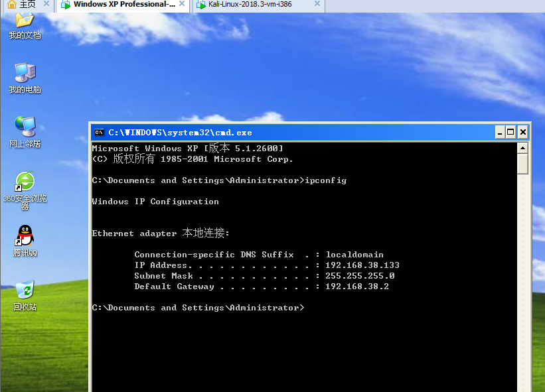Click the last command prompt line
The height and width of the screenshot is (392, 545).
198,308
